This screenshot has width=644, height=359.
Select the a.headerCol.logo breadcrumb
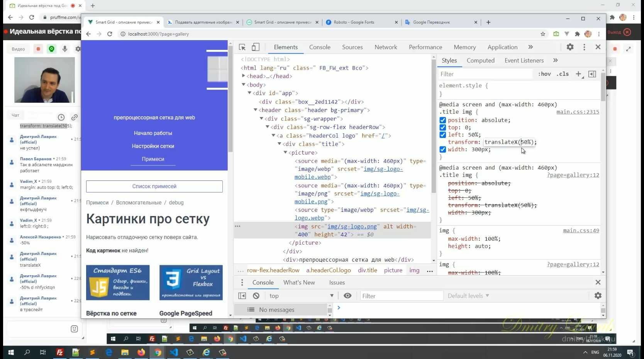pos(329,270)
